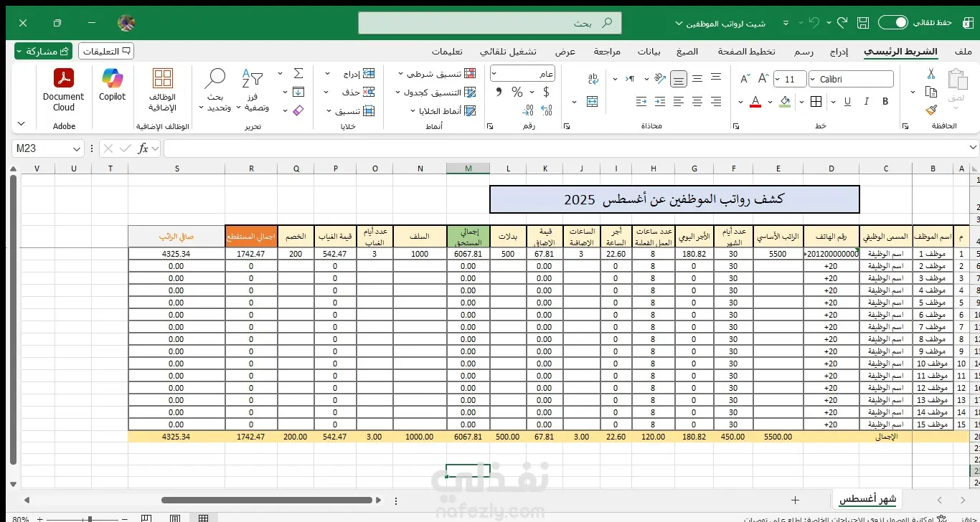Toggle Middle Align vertical alignment

click(x=697, y=79)
